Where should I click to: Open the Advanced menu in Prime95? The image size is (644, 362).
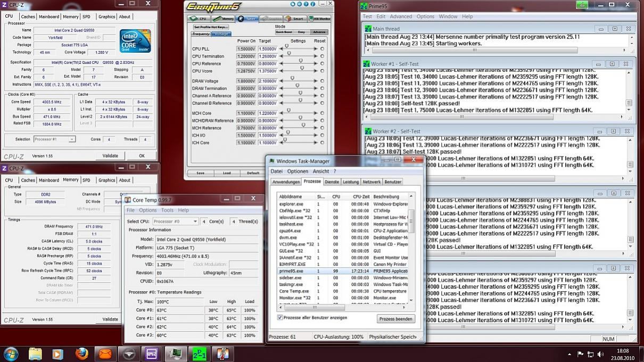coord(401,17)
